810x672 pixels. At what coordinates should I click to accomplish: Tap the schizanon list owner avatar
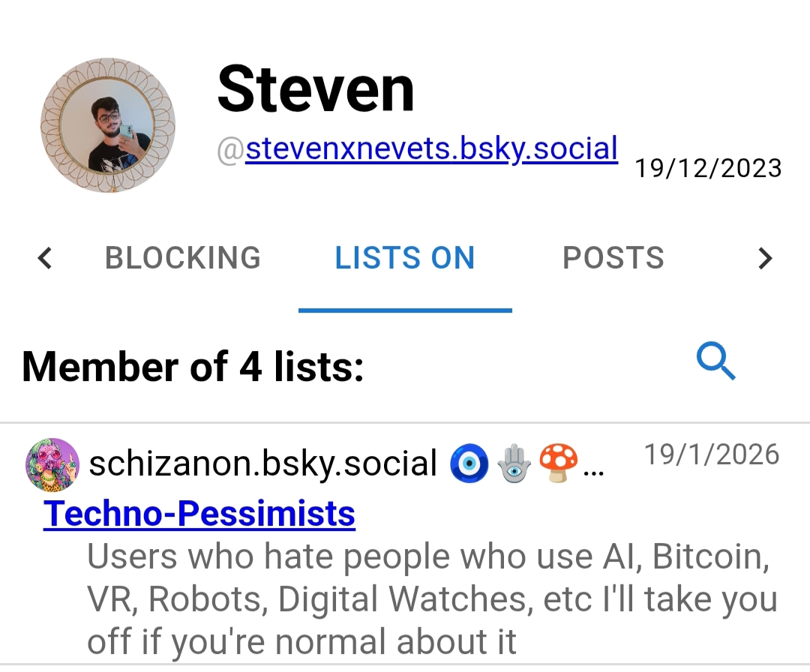[52, 464]
